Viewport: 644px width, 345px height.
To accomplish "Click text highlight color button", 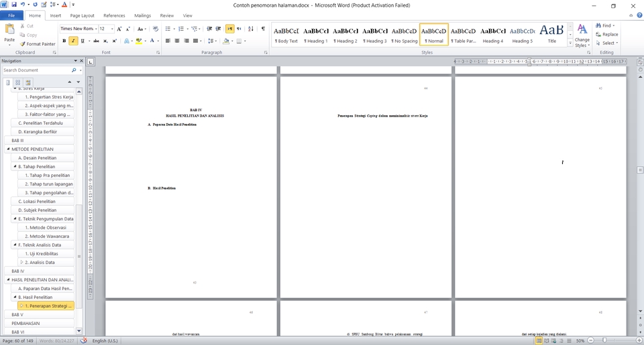I will (x=139, y=41).
